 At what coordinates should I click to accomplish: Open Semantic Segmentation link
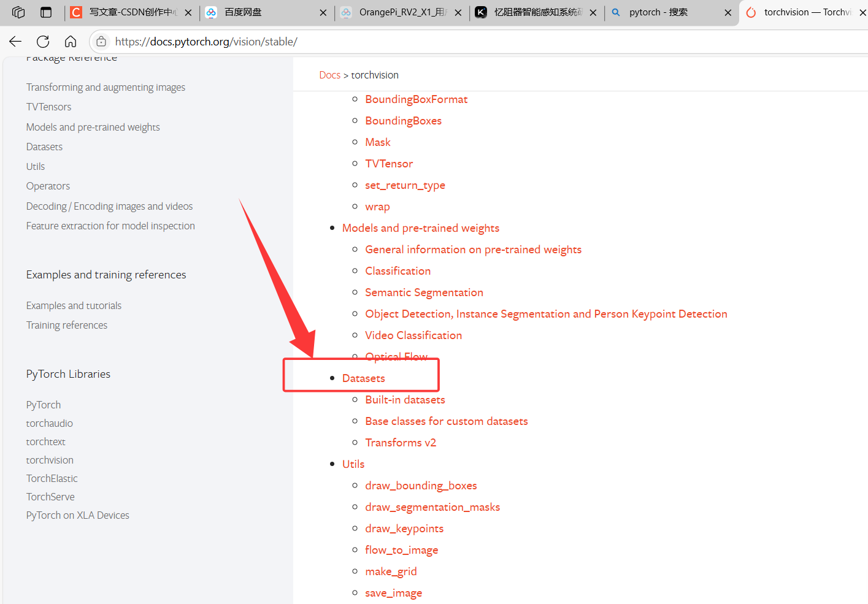tap(424, 292)
